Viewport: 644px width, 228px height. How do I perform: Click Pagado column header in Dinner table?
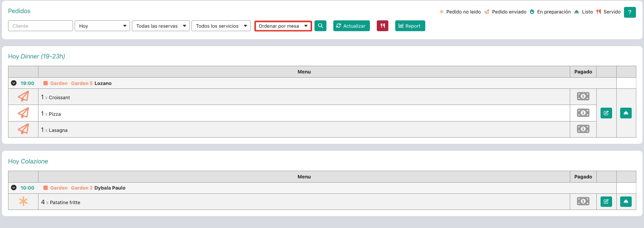click(583, 72)
